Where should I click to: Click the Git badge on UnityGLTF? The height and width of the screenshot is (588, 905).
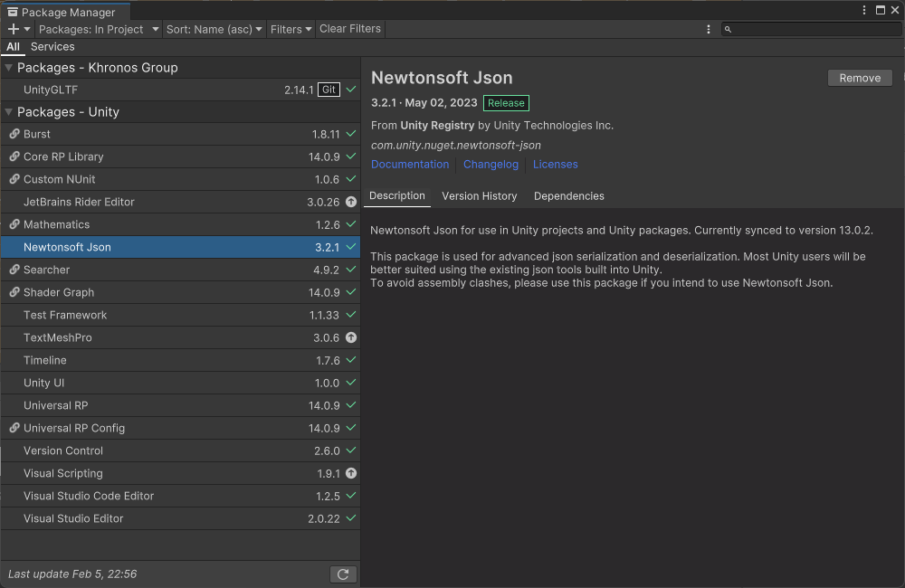pyautogui.click(x=329, y=90)
